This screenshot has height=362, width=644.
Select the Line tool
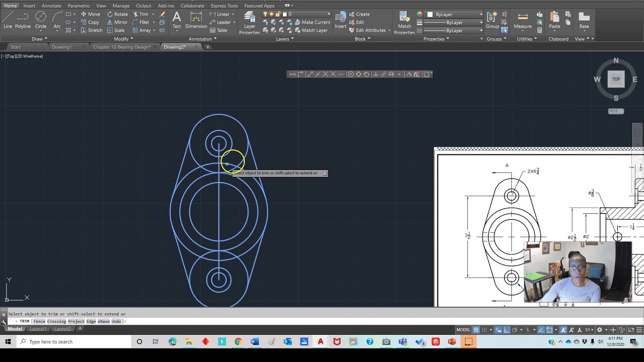coord(8,20)
